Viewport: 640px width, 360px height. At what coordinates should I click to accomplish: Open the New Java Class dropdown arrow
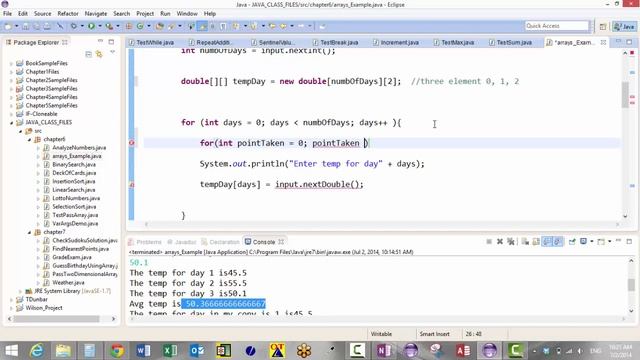click(x=149, y=26)
